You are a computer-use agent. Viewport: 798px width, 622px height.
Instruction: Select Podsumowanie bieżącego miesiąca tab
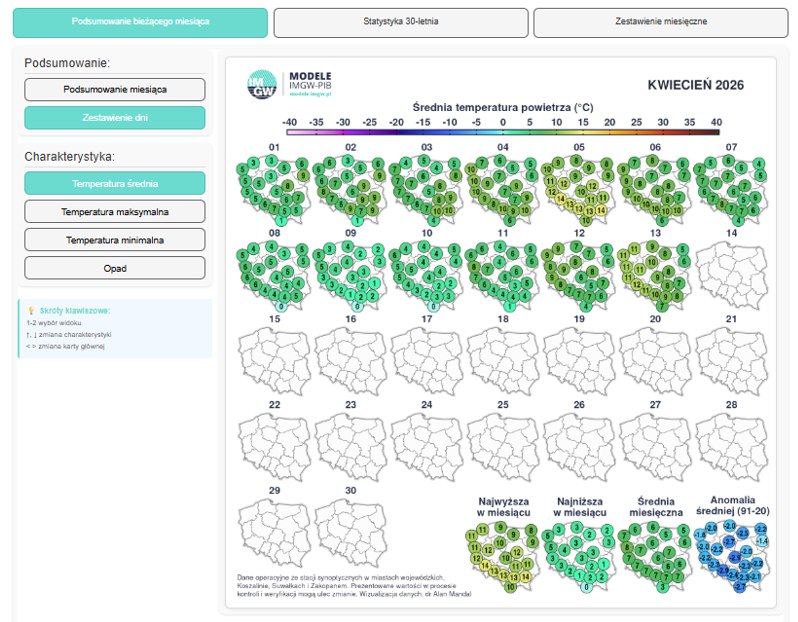140,22
